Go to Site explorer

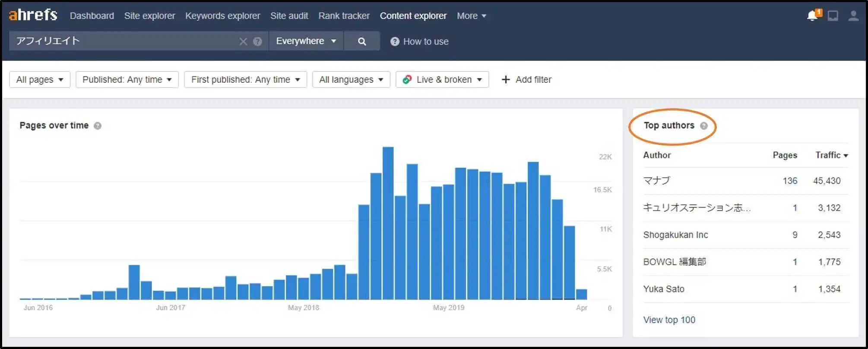click(149, 16)
